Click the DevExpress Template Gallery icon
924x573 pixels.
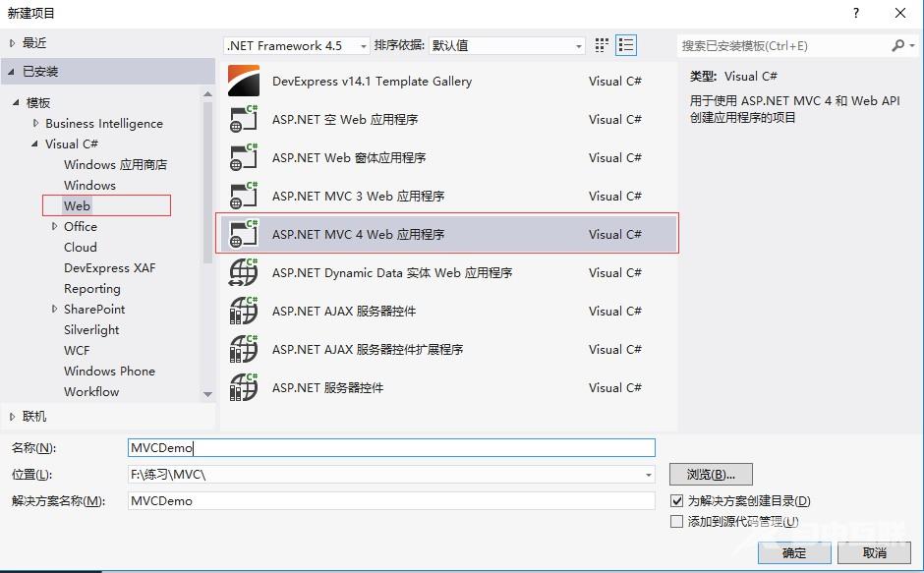pos(244,81)
